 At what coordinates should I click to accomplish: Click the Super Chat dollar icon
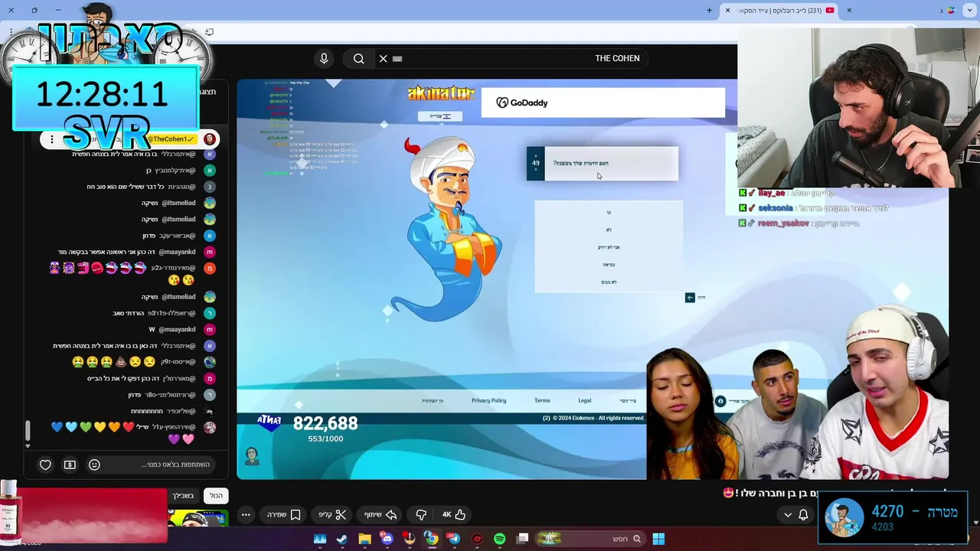click(x=70, y=465)
